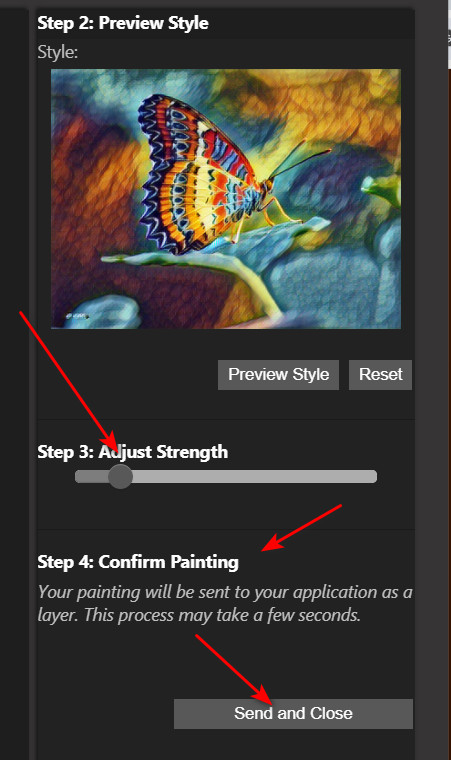Viewport: 451px width, 760px height.
Task: Click the italic painting layer description text
Action: tap(225, 603)
